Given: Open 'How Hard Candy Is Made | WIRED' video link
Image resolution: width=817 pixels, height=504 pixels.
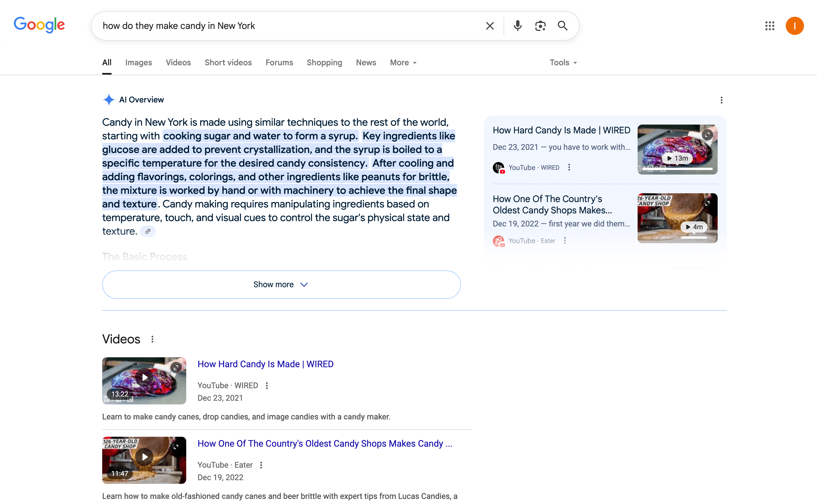Looking at the screenshot, I should click(x=265, y=364).
